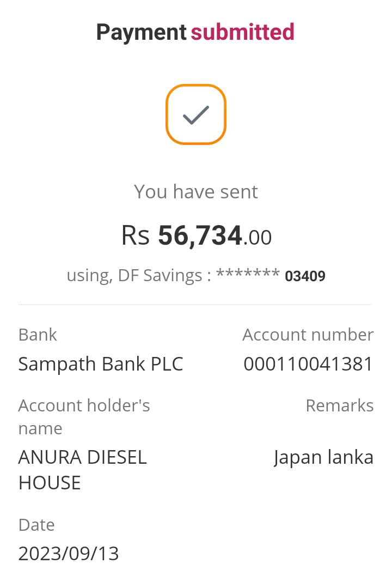Viewport: 392px width, 588px height.
Task: Click the masked asterisks of the savings account
Action: click(248, 274)
